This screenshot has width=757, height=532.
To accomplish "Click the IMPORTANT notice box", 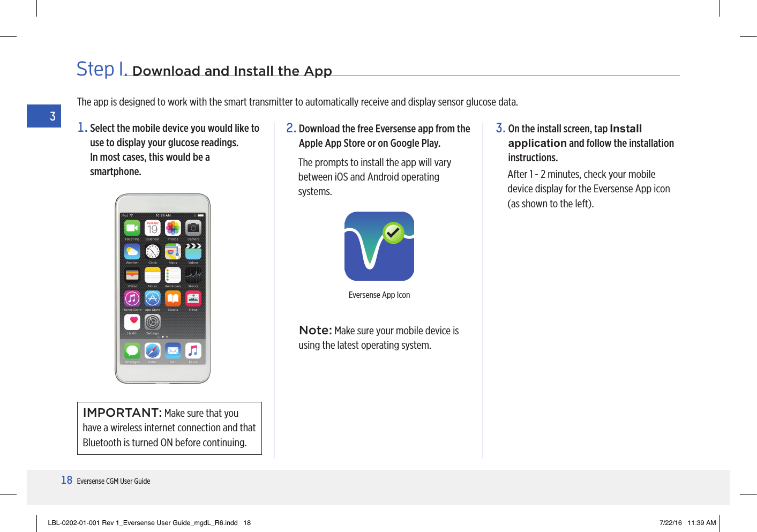I will point(169,428).
